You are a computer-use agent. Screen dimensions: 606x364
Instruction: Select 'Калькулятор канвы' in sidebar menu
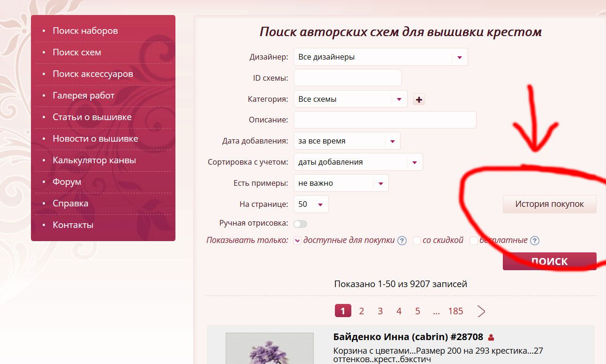[94, 160]
